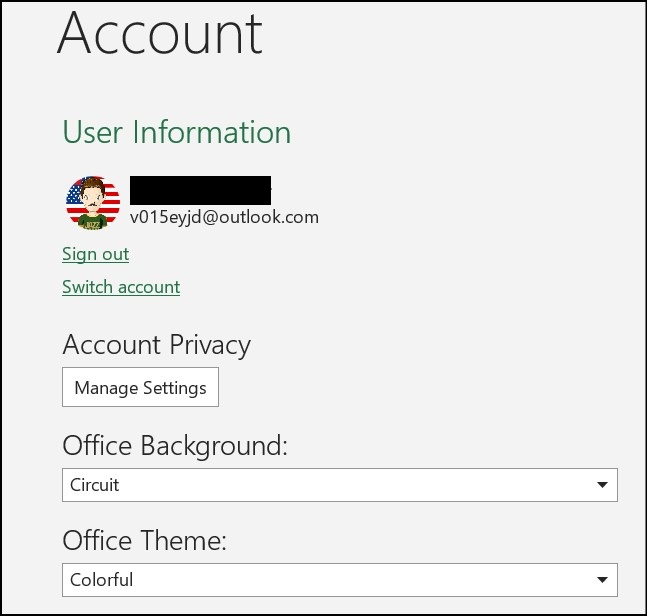Select the v015eyjd@outlook.com email text
This screenshot has width=647, height=616.
coord(224,217)
